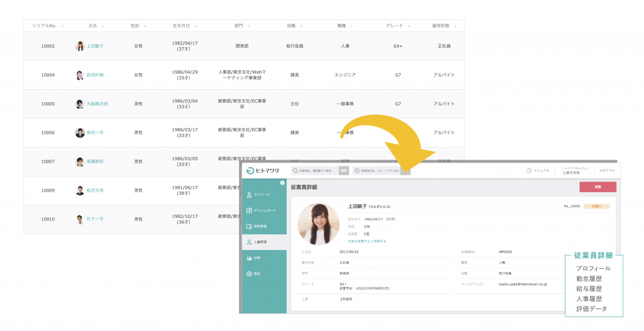Viewport: 644px width, 331px height.
Task: Click the 写真を変更する link
Action: click(x=359, y=241)
